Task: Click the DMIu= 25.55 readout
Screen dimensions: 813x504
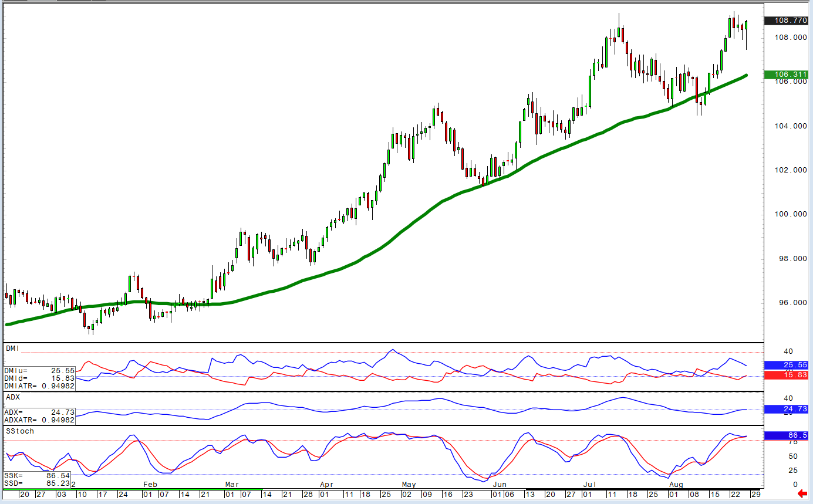Action: (39, 371)
